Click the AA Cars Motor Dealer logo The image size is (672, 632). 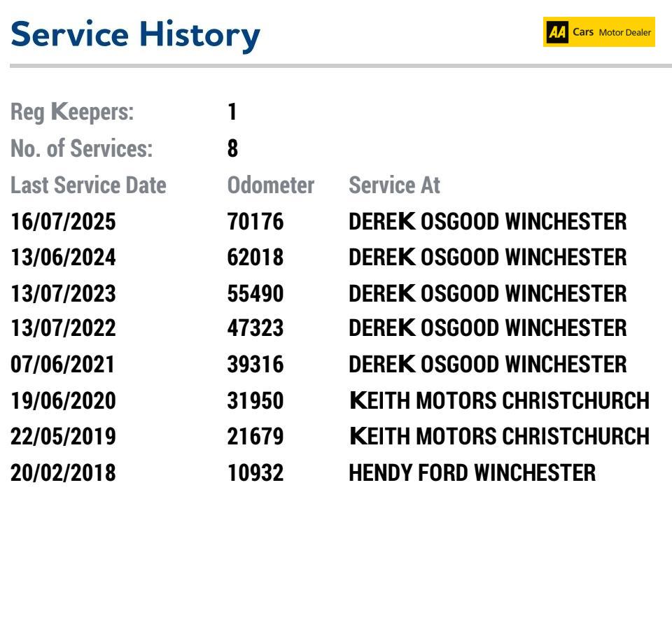click(x=598, y=31)
